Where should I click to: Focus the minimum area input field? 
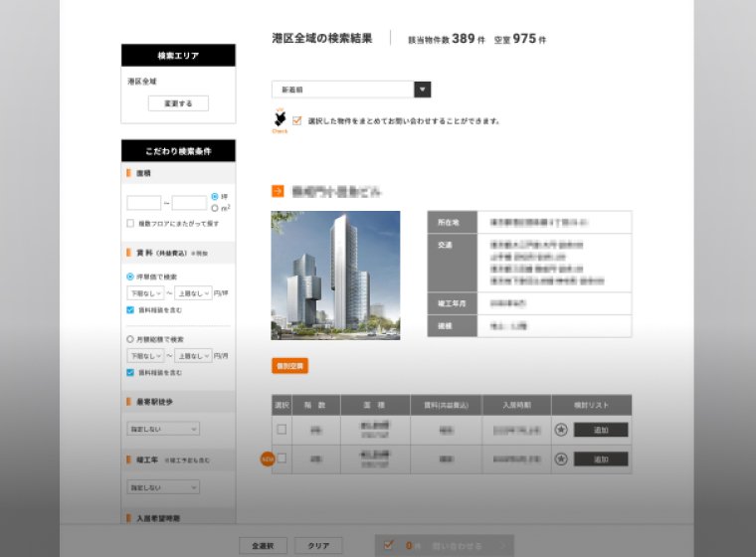143,203
